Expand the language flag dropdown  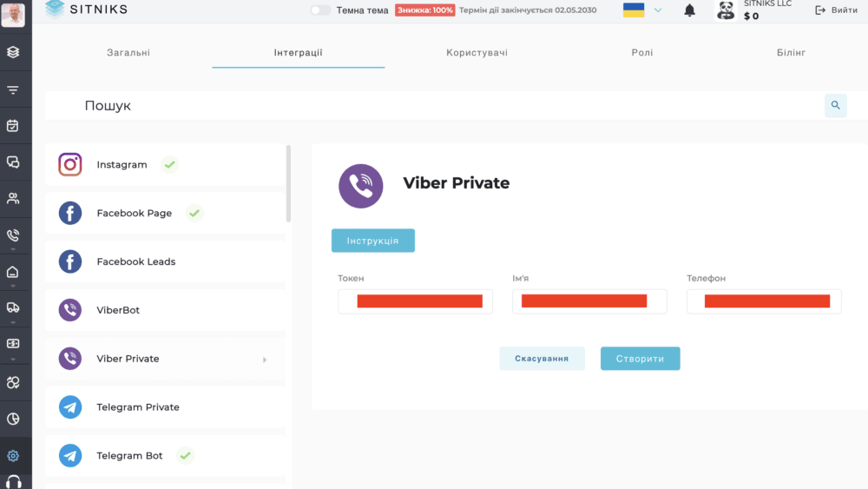(x=658, y=10)
